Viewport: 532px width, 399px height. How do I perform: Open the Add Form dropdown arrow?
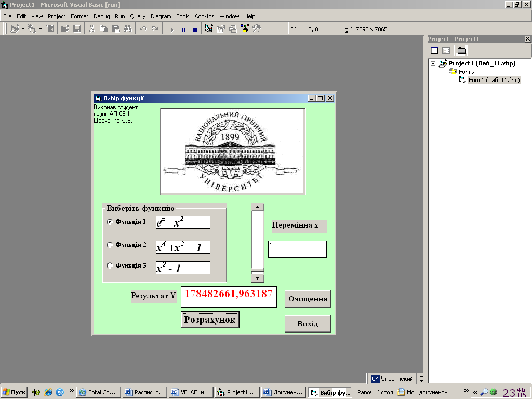41,29
